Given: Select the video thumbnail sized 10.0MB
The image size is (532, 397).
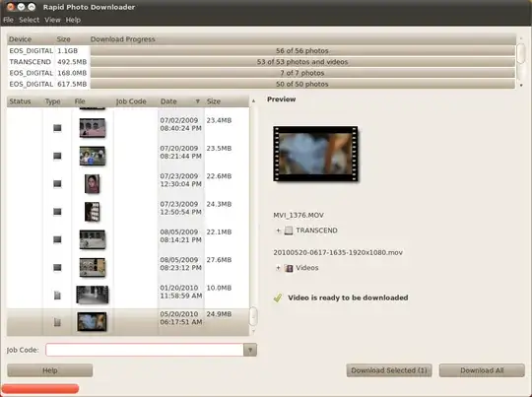Looking at the screenshot, I should coord(93,295).
